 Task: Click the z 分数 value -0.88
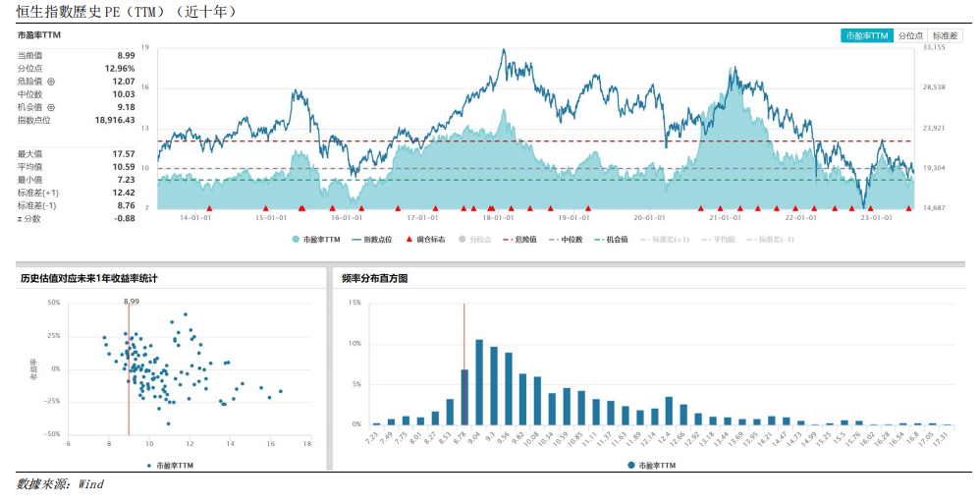coord(125,218)
